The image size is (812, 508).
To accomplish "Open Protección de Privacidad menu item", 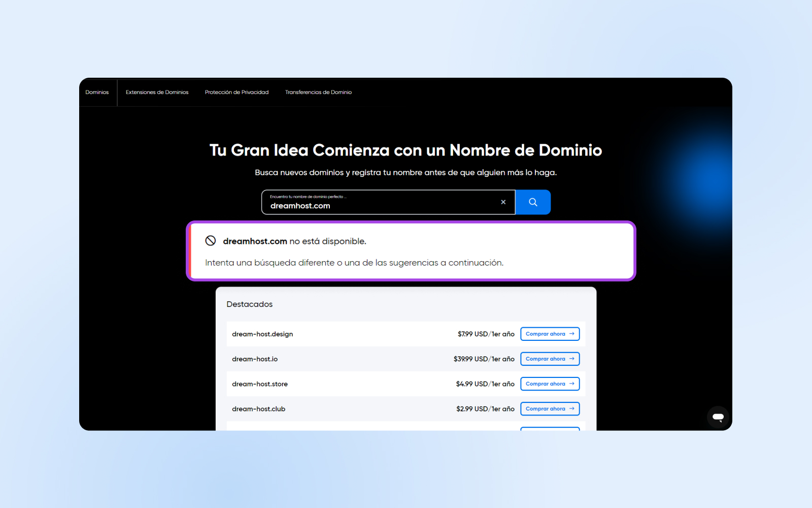I will coord(236,92).
